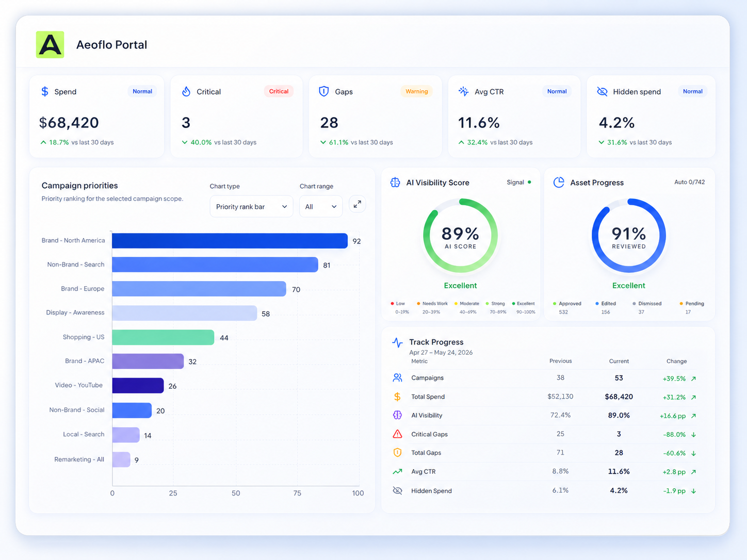Click the Pending legend entry
Viewport: 747px width, 560px height.
(692, 307)
